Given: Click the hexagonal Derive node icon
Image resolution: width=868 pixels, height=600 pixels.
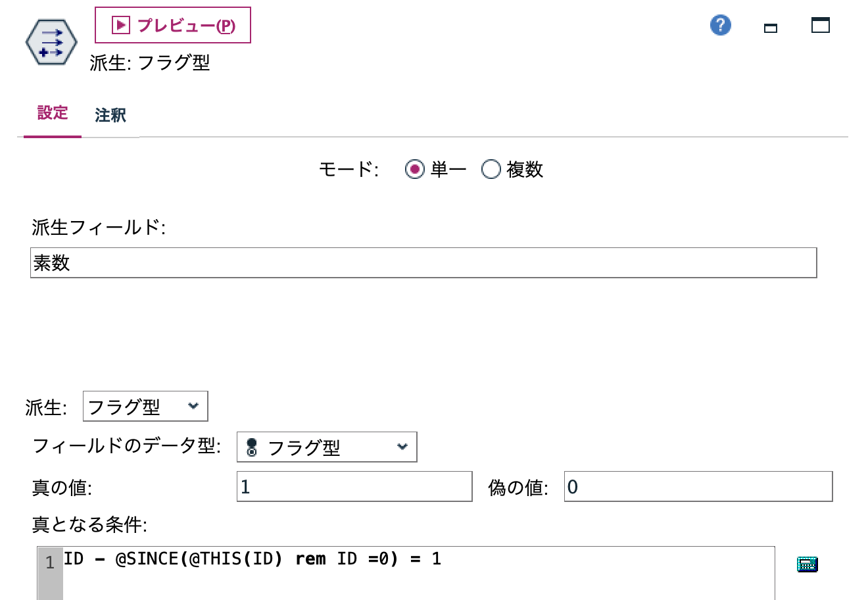Looking at the screenshot, I should click(50, 41).
